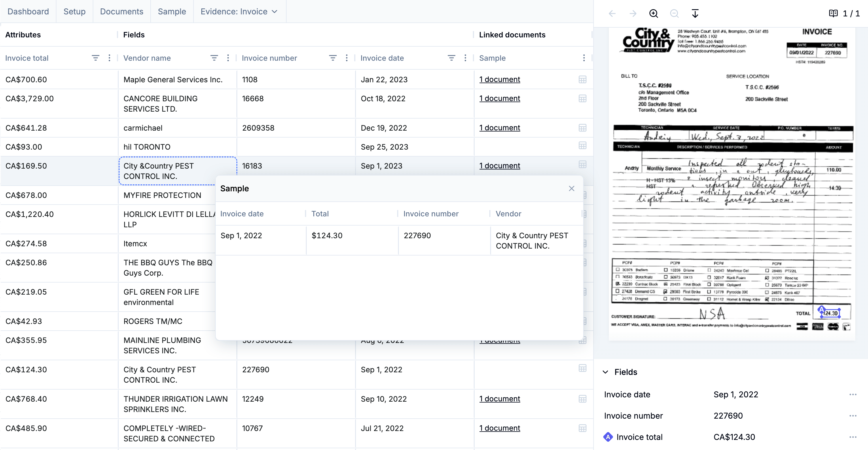Zoom in on the invoice preview
Viewport: 868px width, 450px height.
point(653,14)
